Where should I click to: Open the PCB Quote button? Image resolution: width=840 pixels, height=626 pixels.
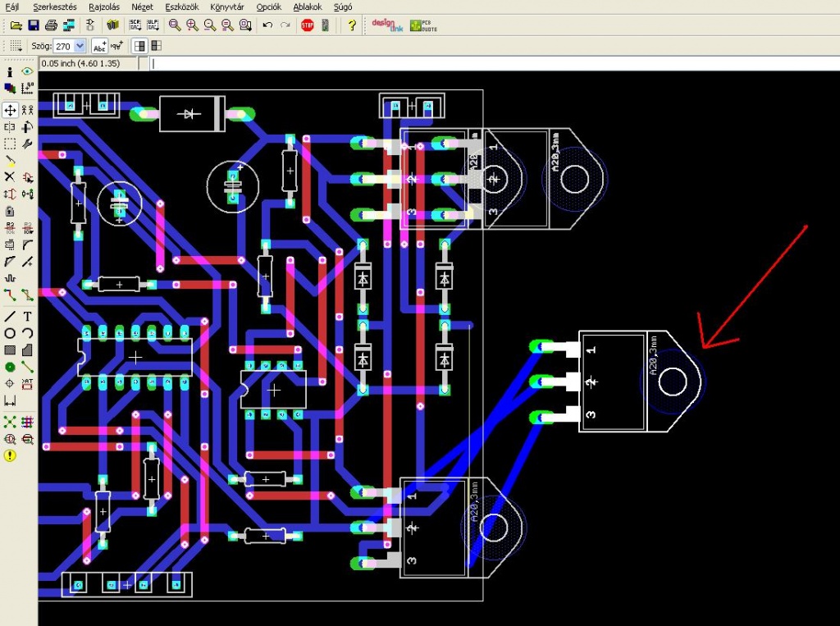pos(424,25)
